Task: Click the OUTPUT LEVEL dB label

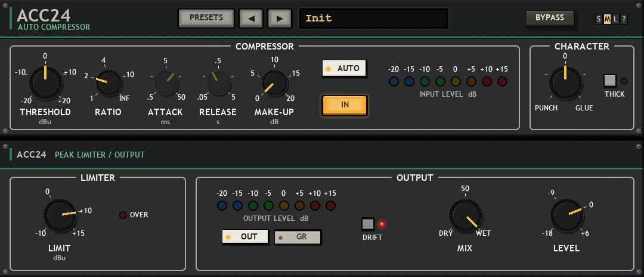Action: (275, 218)
